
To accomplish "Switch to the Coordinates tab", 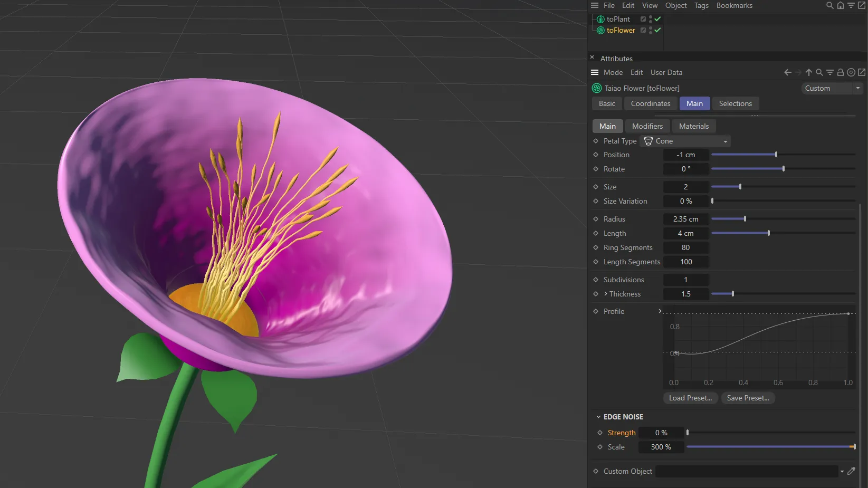I will [651, 103].
